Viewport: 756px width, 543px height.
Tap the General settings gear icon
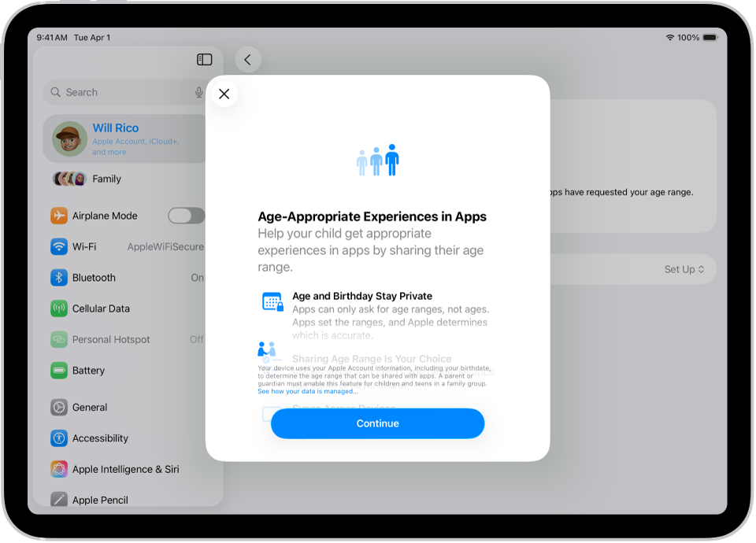[57, 407]
